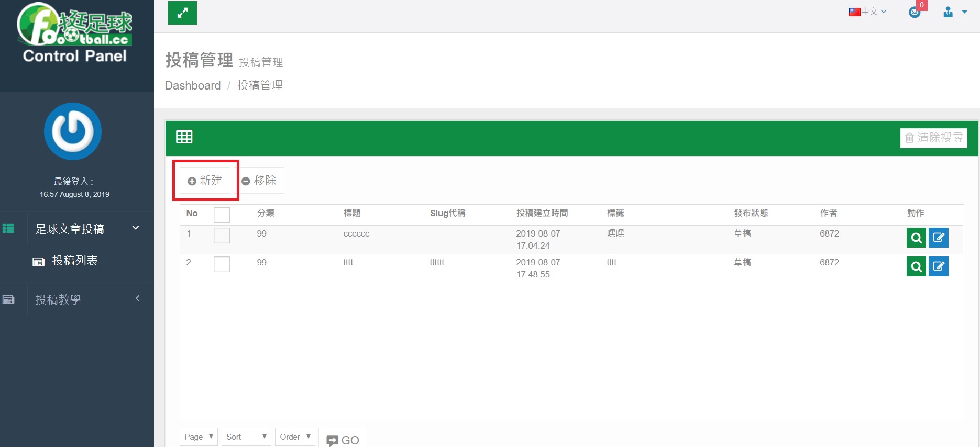
Task: Click the slug cell tttttt
Action: click(437, 263)
